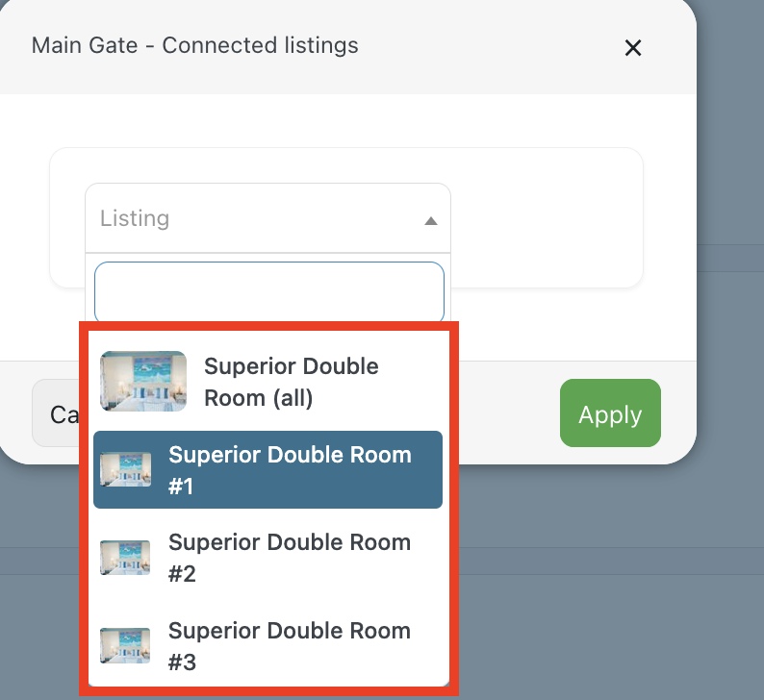Select the Superior Double Room (all) option

point(292,382)
